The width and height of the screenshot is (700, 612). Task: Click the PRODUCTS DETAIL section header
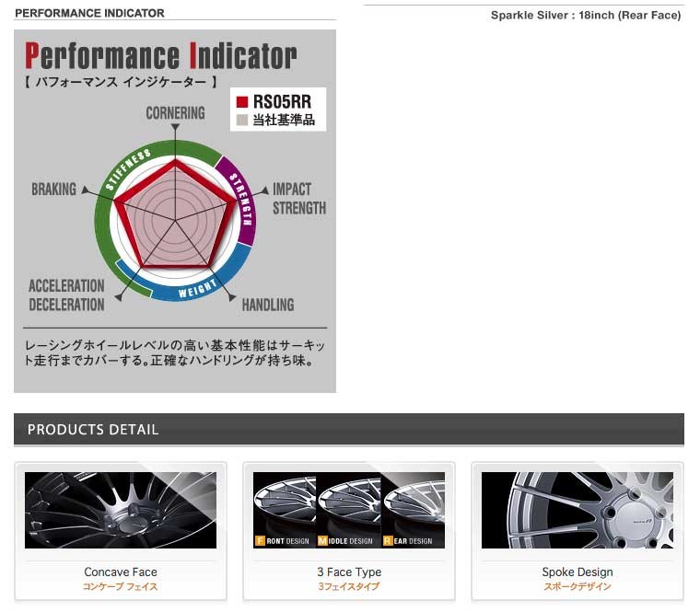coord(349,429)
